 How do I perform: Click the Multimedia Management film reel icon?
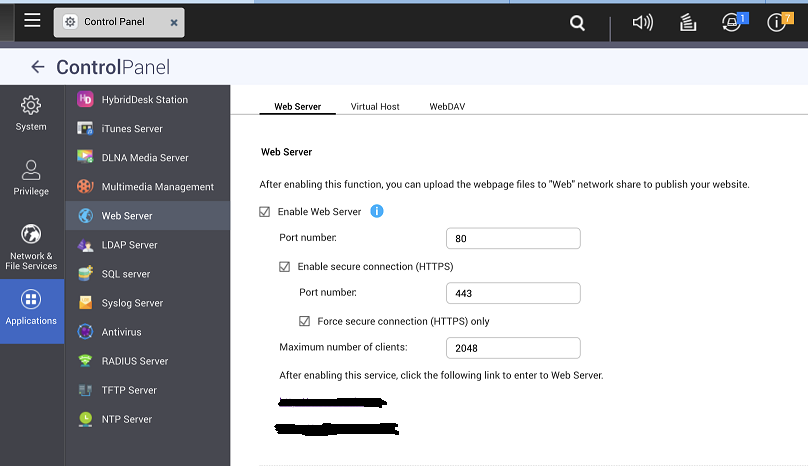click(85, 186)
